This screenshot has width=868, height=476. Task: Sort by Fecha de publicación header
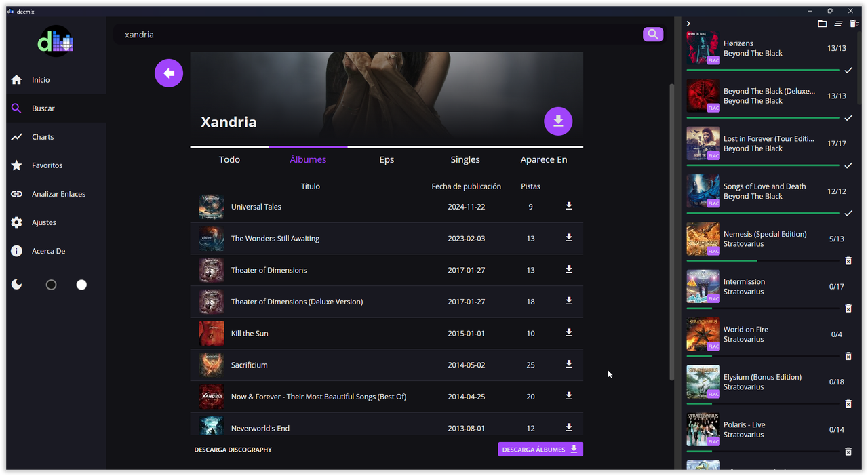click(467, 186)
